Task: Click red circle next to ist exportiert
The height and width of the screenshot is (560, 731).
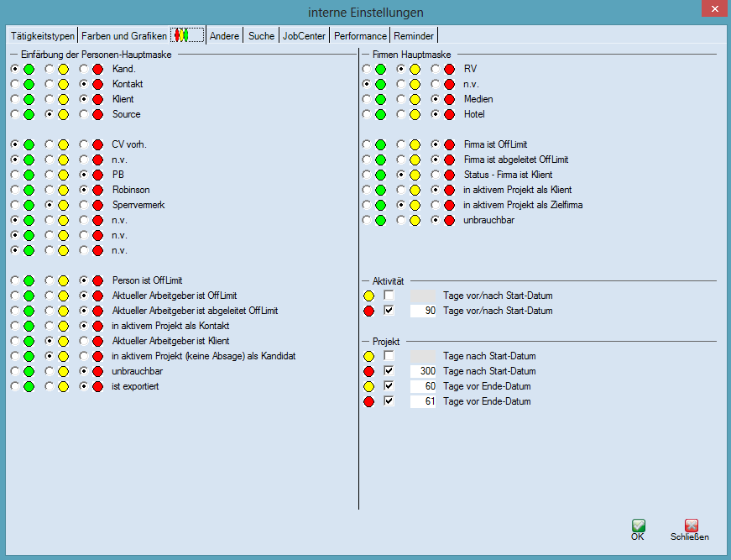Action: click(97, 386)
